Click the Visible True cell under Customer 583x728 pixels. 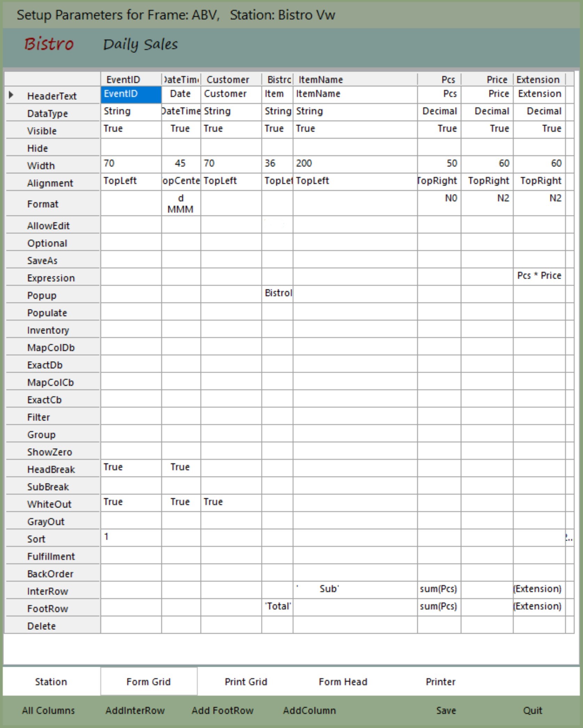[x=231, y=129]
